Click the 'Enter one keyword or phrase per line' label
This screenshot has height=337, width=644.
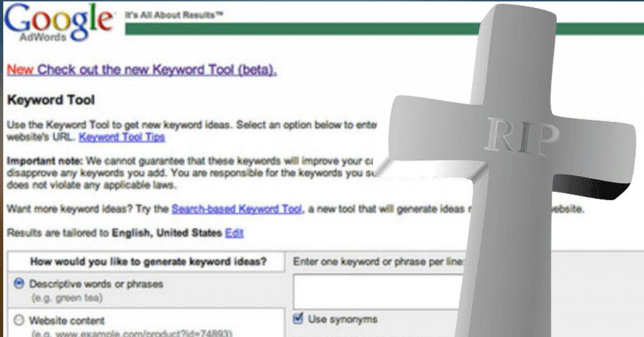378,262
